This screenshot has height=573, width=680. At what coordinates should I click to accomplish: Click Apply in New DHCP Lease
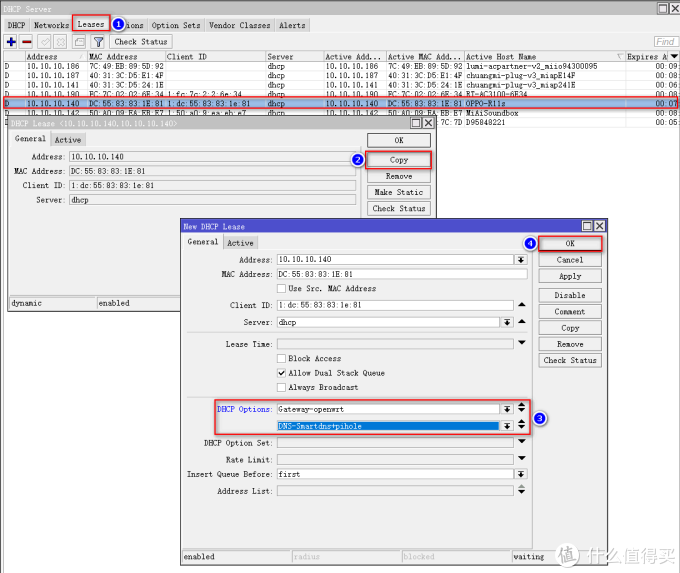click(570, 276)
